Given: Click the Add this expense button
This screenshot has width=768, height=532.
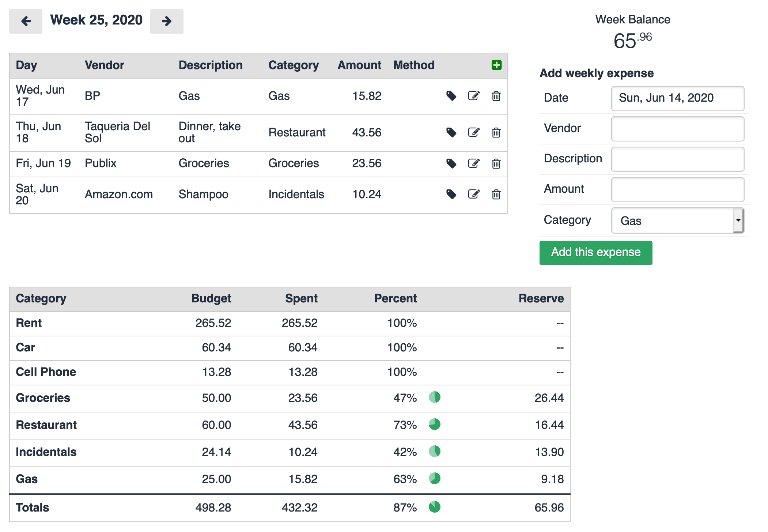Looking at the screenshot, I should 595,252.
